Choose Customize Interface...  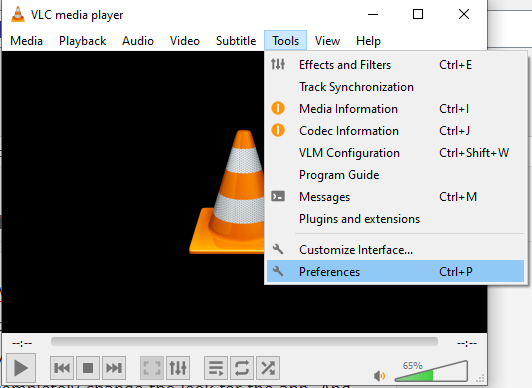[x=396, y=250]
